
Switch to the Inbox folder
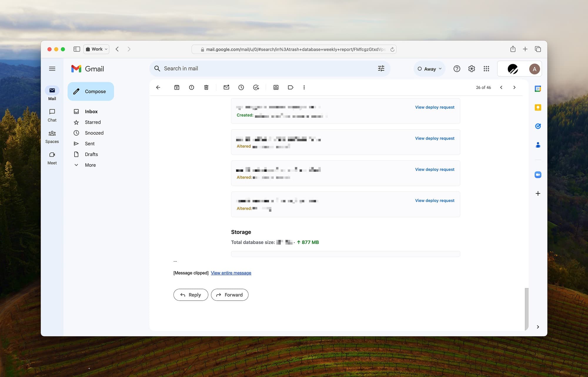point(91,111)
